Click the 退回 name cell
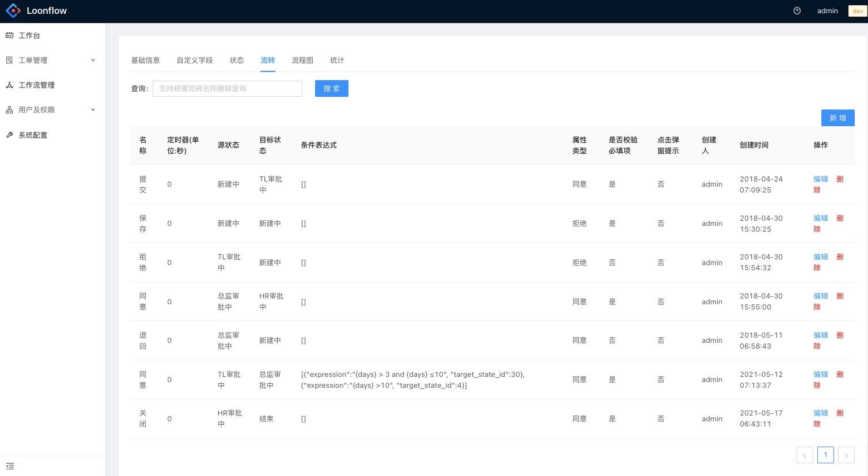Image resolution: width=868 pixels, height=476 pixels. pyautogui.click(x=143, y=341)
